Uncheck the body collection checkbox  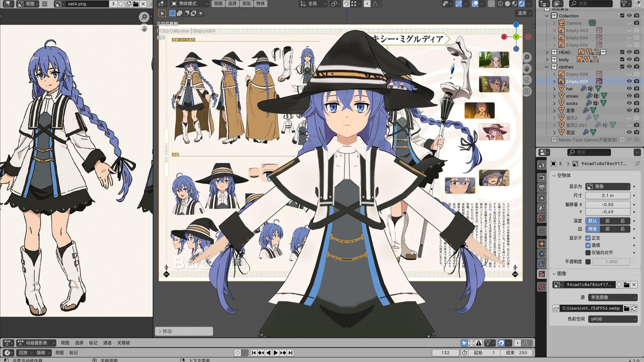click(x=622, y=59)
